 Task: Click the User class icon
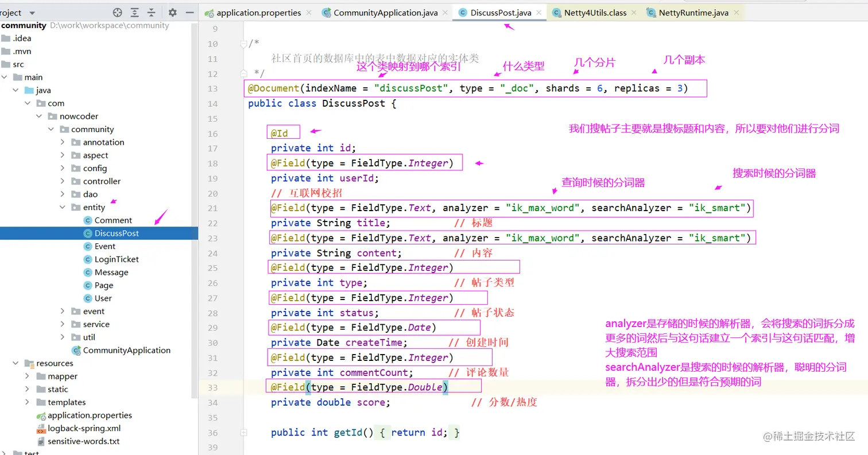88,298
